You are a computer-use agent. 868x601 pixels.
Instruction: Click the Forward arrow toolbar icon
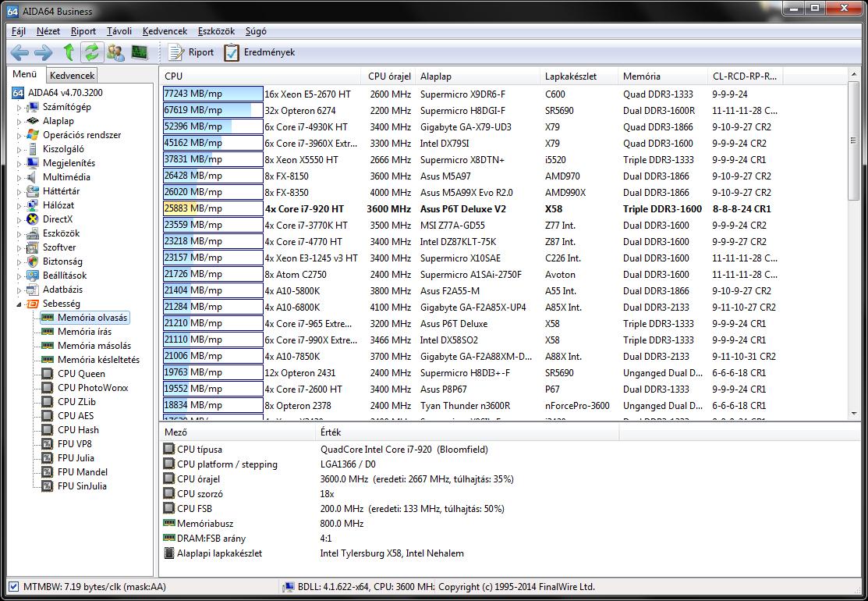pos(43,52)
